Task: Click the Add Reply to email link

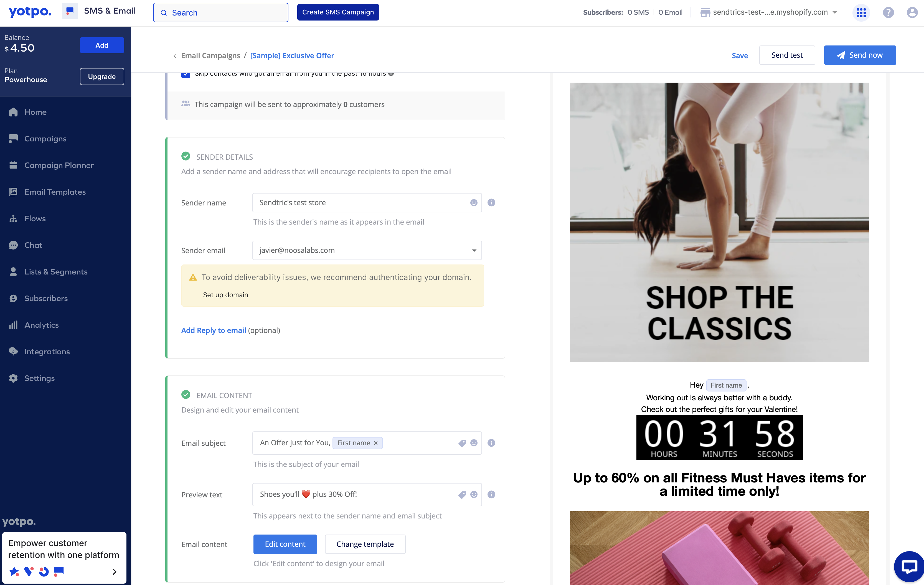Action: coord(213,330)
